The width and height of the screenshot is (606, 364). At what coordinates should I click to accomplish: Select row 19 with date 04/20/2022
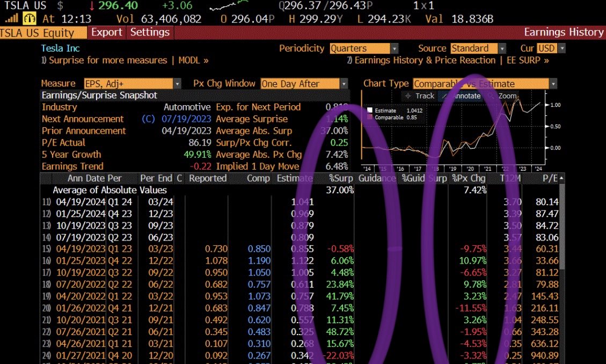coord(301,296)
